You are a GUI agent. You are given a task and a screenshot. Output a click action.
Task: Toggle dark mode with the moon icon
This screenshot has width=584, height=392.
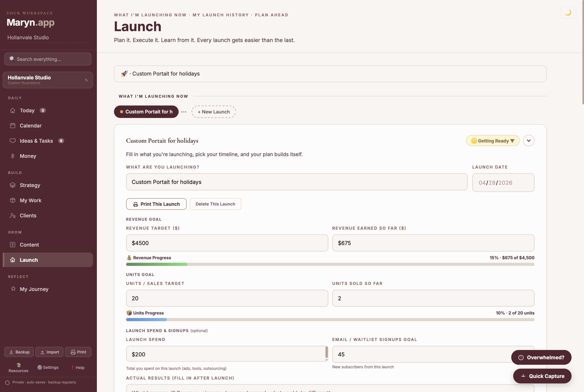[x=568, y=12]
